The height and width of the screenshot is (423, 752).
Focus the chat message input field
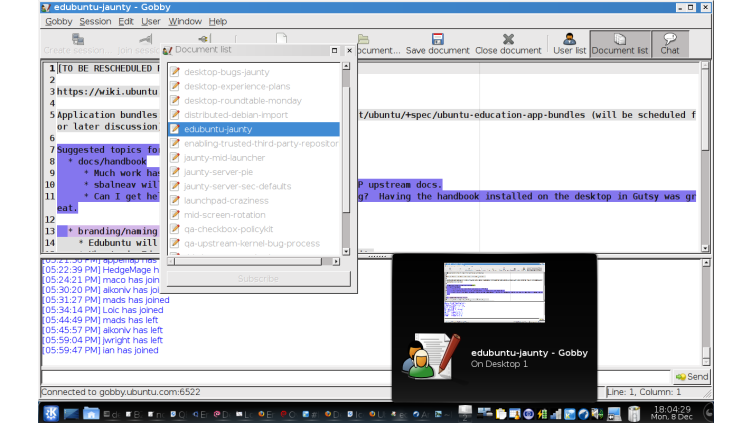355,377
